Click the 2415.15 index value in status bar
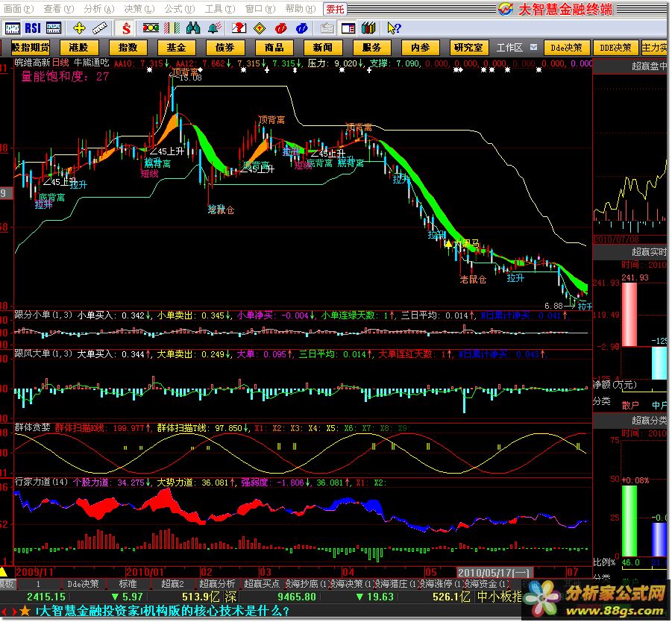 (x=45, y=597)
